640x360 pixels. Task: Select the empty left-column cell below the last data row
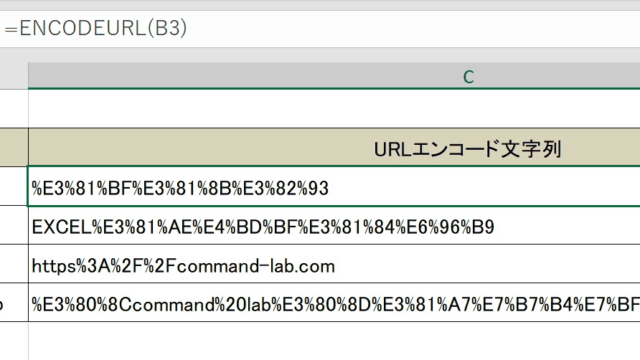(x=14, y=341)
